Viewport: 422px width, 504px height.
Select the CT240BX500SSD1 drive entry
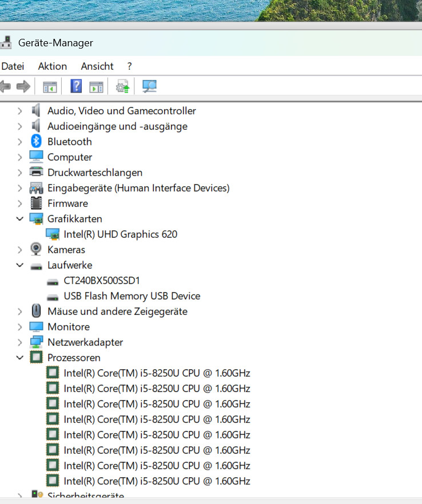pos(102,281)
